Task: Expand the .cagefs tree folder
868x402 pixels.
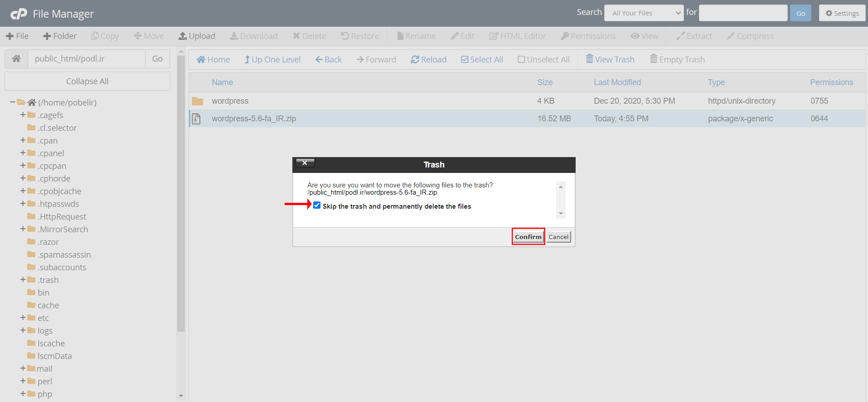Action: (x=23, y=115)
